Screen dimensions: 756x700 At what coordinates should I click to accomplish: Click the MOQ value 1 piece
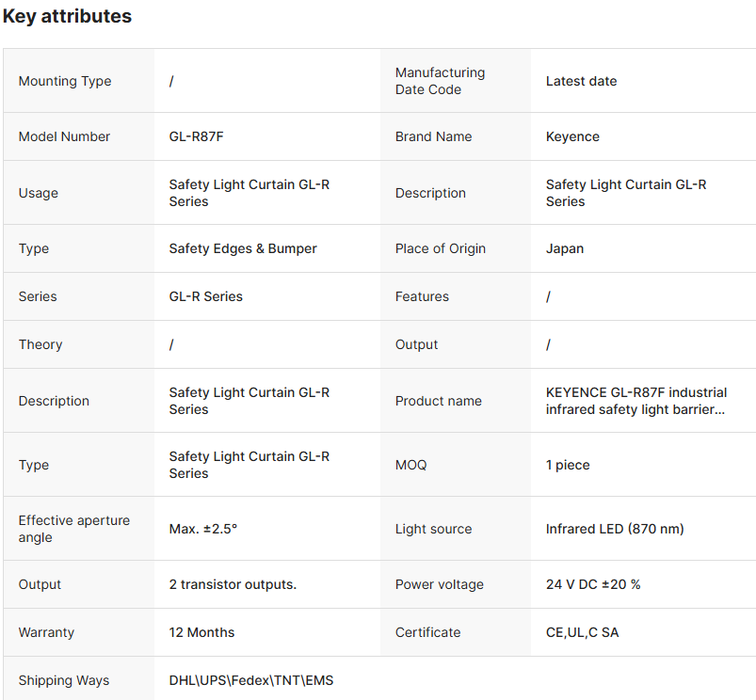[568, 465]
